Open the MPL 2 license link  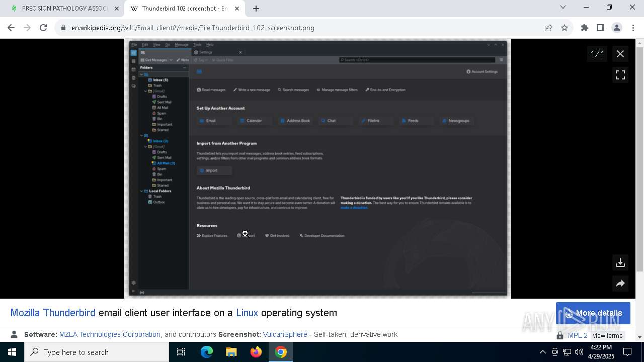tap(578, 335)
